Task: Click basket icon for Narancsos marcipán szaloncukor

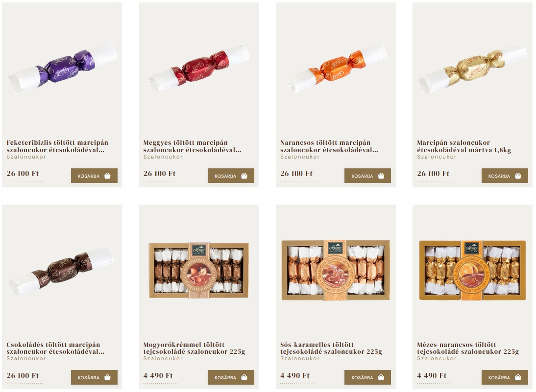Action: click(381, 176)
